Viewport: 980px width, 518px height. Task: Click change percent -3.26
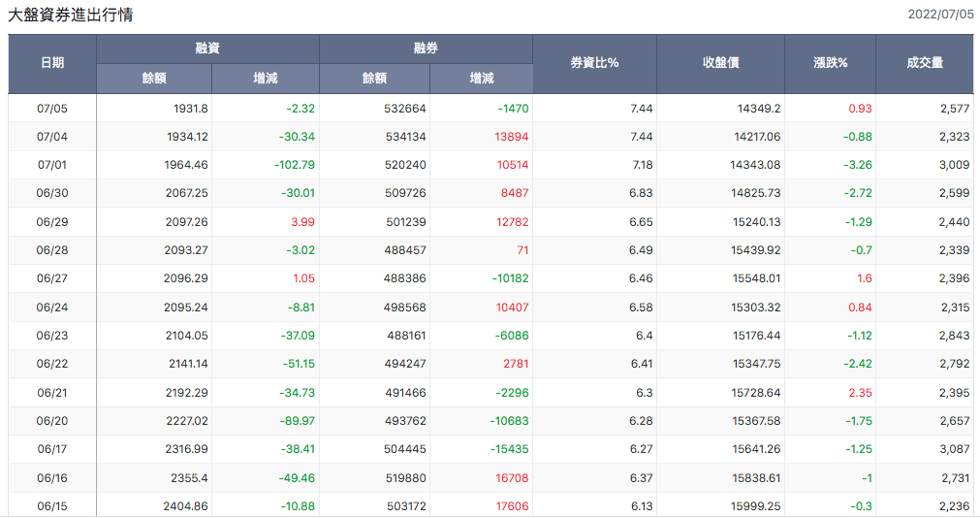[858, 165]
